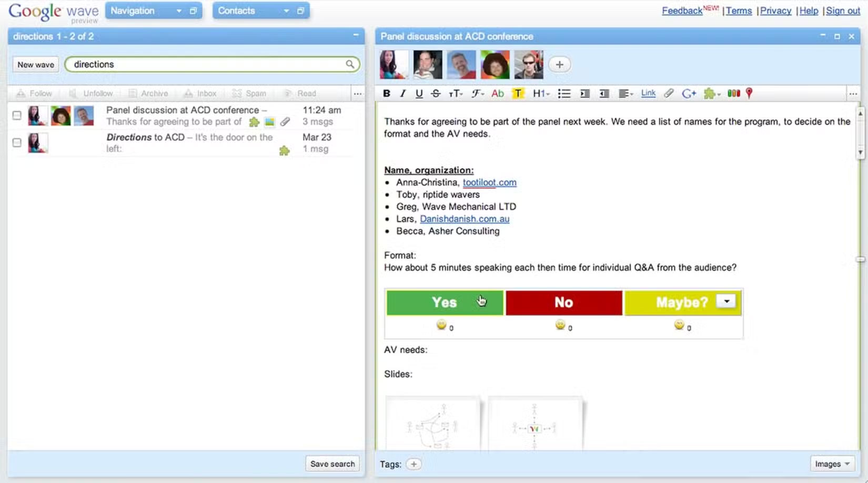
Task: Select the Panel discussion wave checkbox
Action: tap(17, 115)
